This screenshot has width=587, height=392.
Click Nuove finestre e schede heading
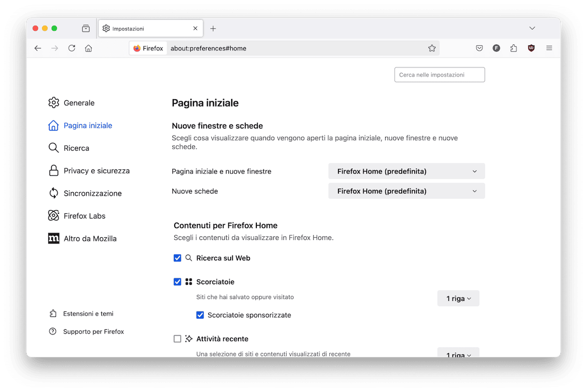pos(217,126)
